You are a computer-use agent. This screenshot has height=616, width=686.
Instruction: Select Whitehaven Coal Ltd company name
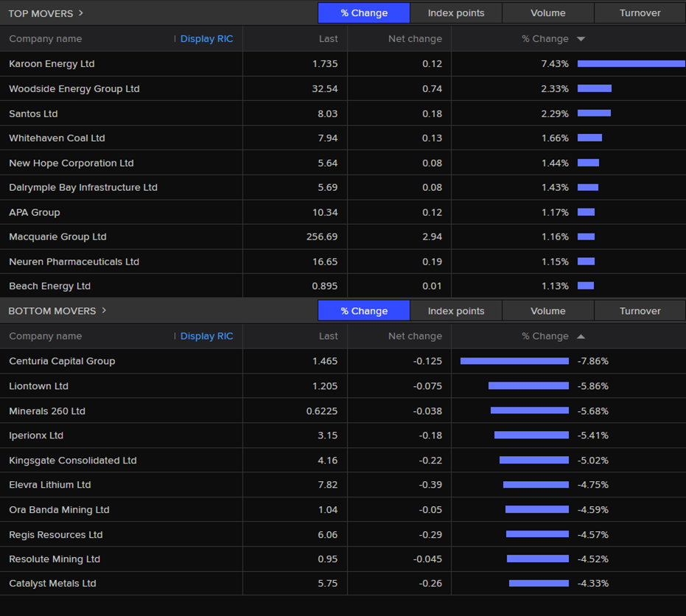click(x=57, y=139)
